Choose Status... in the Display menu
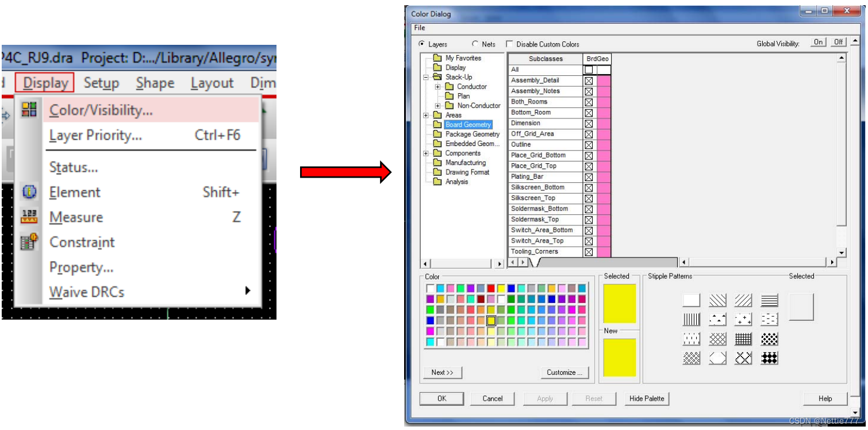Screen dimensions: 868x430 point(152,167)
